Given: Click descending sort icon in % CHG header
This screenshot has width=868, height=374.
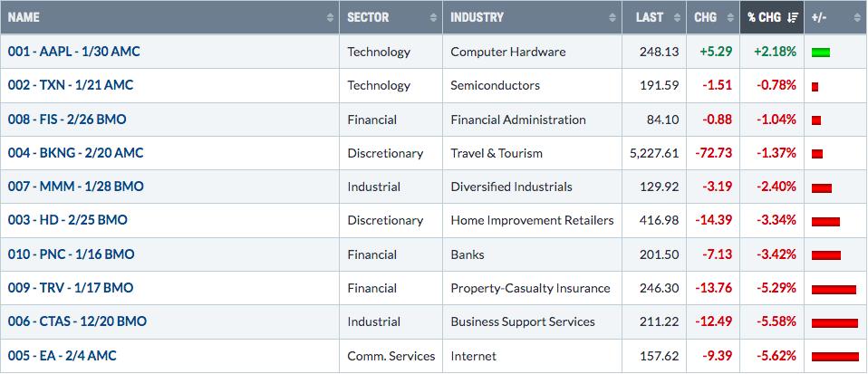Looking at the screenshot, I should tap(793, 18).
